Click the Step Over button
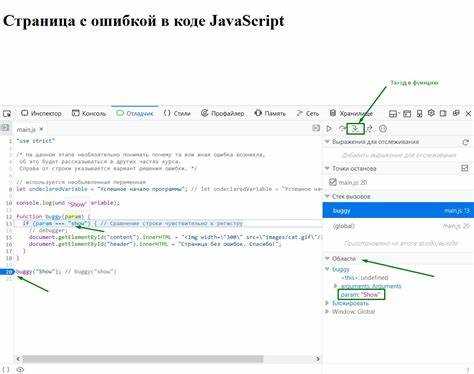This screenshot has width=474, height=374. [342, 128]
